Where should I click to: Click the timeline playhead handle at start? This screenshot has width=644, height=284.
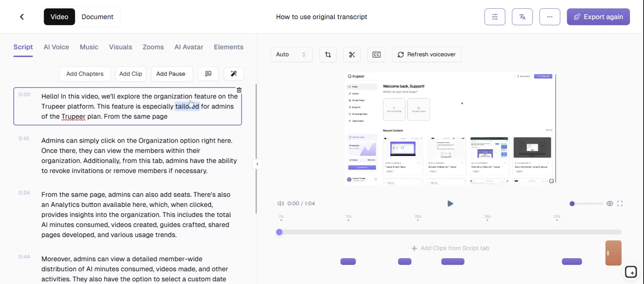point(279,232)
